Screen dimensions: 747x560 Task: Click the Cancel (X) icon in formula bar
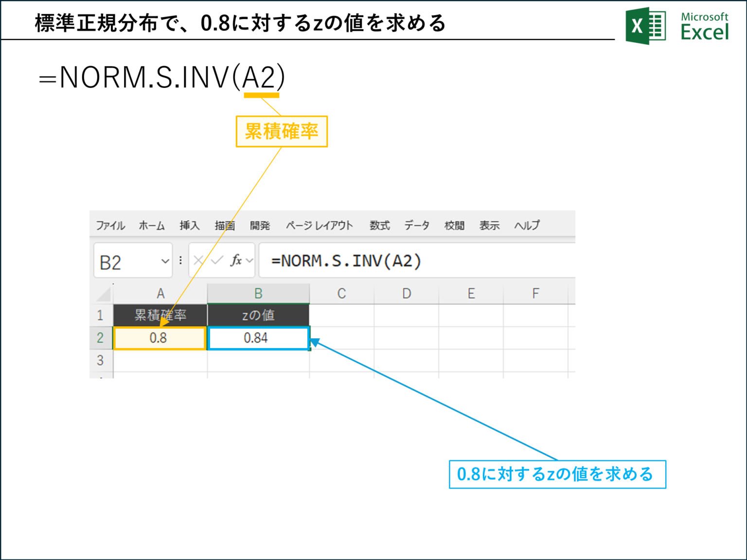click(x=198, y=260)
